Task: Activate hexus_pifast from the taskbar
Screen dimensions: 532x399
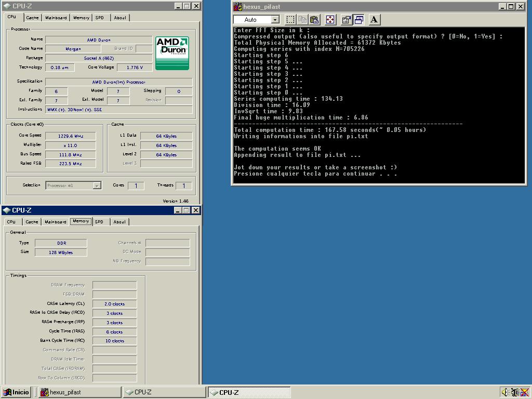Action: [79, 392]
